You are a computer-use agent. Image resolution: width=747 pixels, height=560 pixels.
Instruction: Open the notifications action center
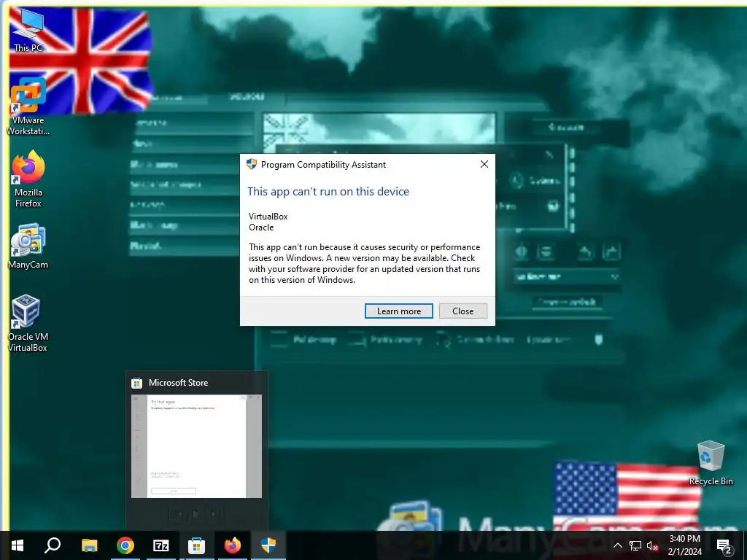pos(724,545)
